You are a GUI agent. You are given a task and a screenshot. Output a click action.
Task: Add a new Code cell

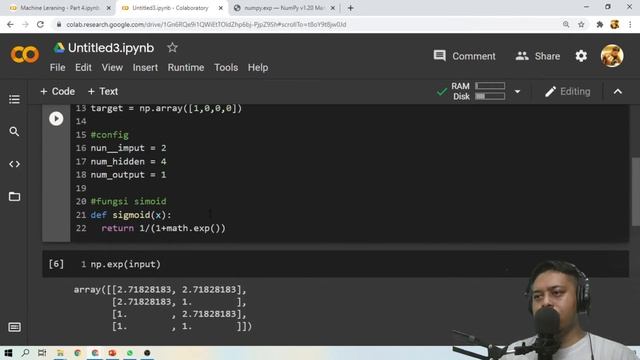58,91
